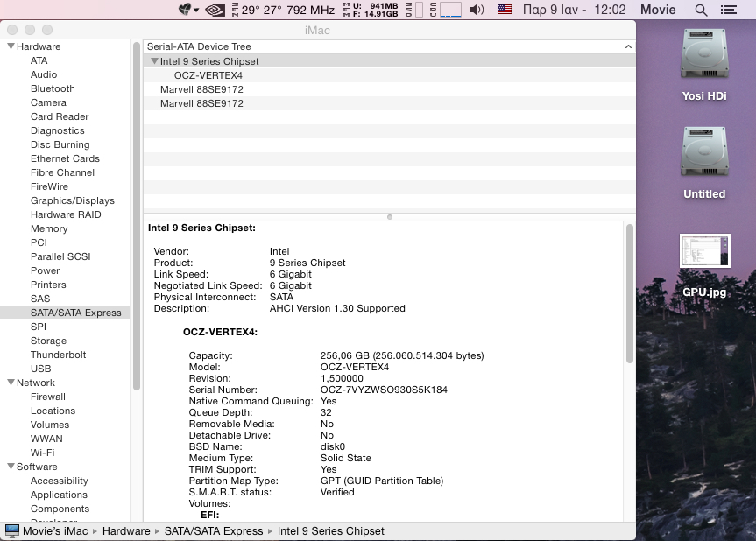Click Hardware in the path bar
Screen dimensions: 756x541
point(126,530)
